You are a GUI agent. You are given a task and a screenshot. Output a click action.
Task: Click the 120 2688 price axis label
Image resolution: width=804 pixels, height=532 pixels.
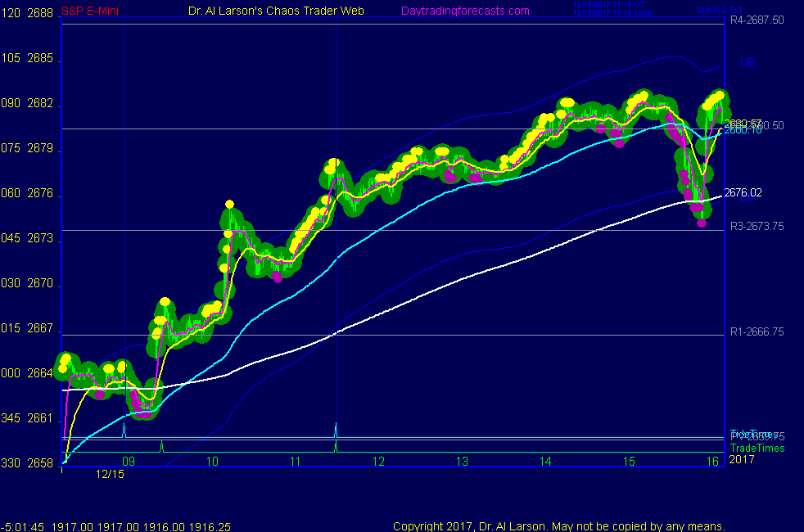point(27,13)
